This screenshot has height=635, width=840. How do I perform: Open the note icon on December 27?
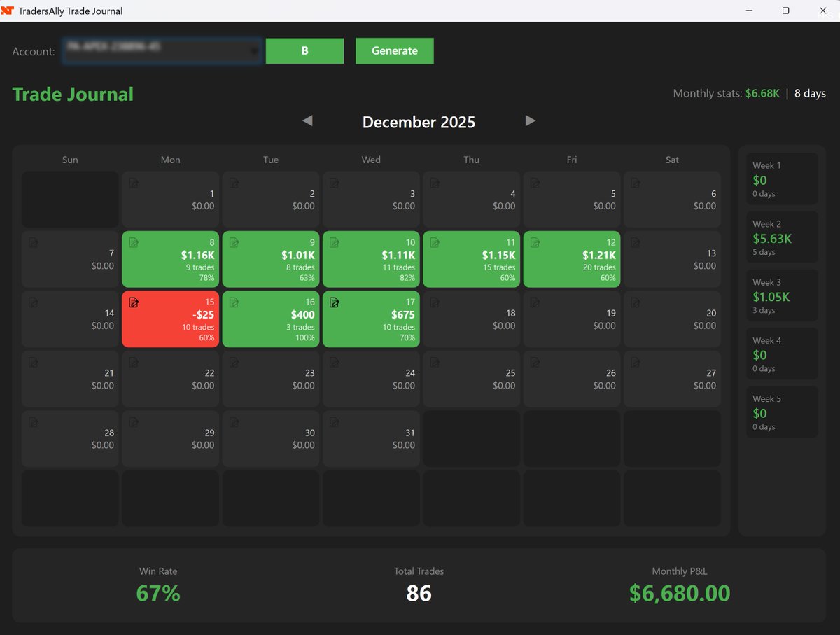pyautogui.click(x=636, y=363)
